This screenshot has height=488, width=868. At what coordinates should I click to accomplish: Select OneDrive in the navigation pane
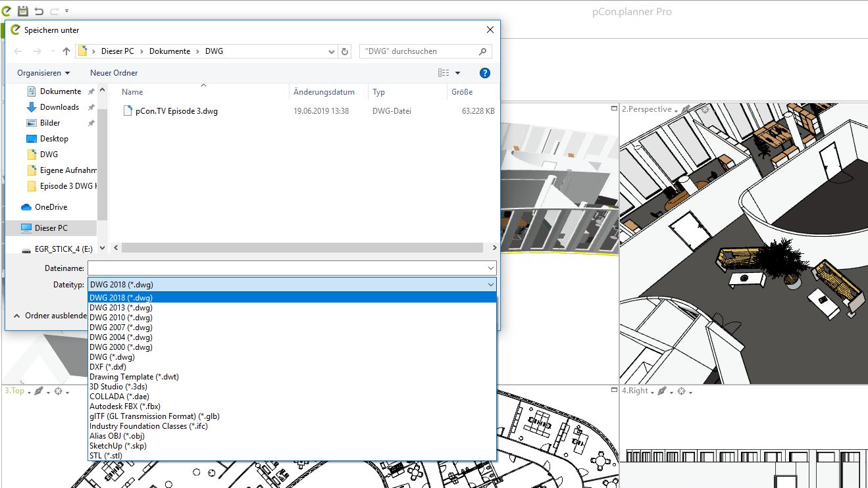51,207
